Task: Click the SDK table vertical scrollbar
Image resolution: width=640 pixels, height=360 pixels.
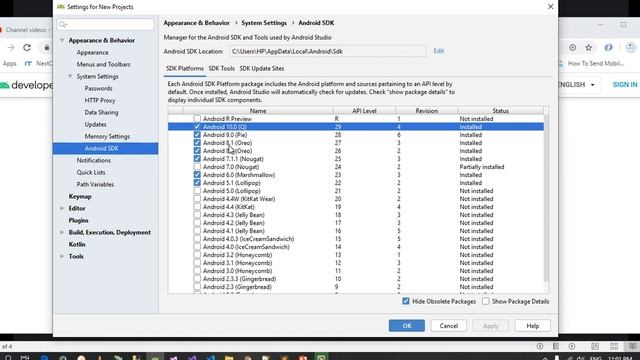Action: (547, 198)
